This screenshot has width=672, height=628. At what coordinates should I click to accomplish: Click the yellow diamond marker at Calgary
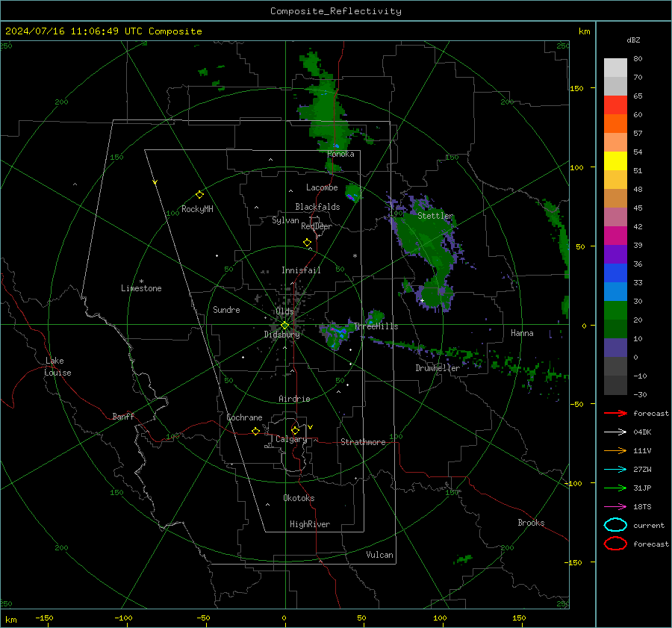pyautogui.click(x=295, y=430)
